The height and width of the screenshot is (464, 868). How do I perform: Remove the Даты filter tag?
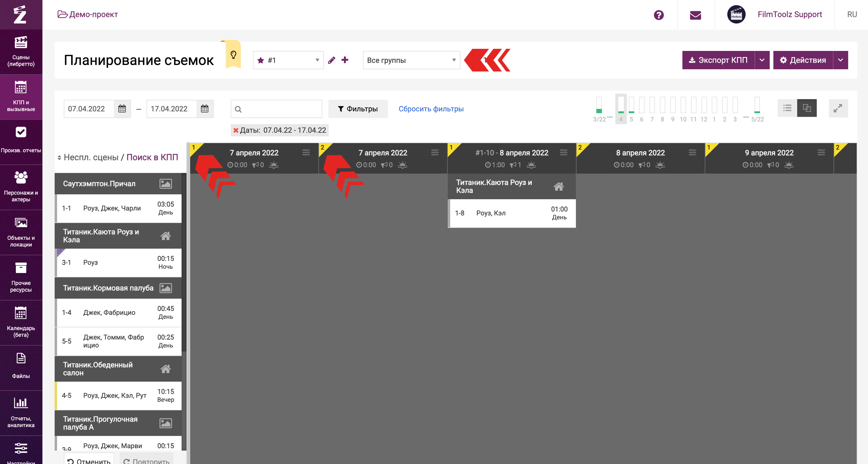[x=236, y=130]
